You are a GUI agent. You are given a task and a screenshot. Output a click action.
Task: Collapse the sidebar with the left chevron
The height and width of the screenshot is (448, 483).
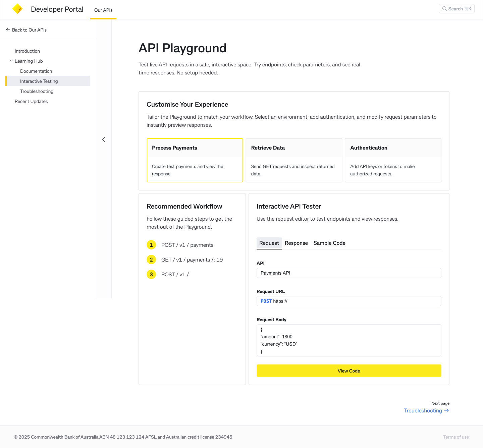pyautogui.click(x=104, y=139)
